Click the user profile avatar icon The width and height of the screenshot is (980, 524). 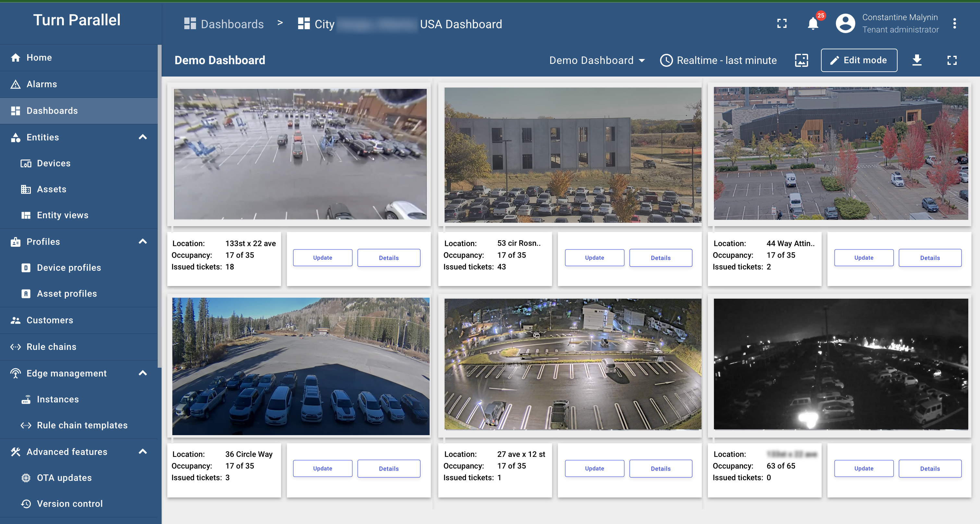[x=845, y=24]
